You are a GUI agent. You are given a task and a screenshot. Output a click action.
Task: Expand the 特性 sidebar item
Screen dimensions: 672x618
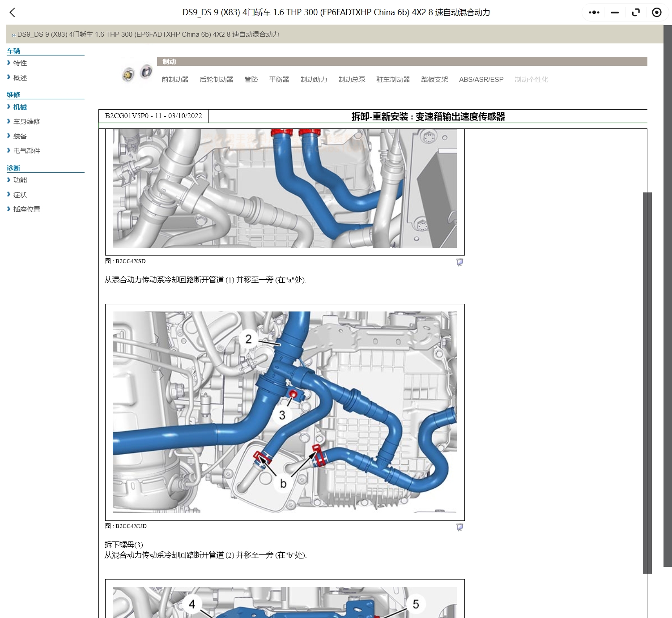20,63
